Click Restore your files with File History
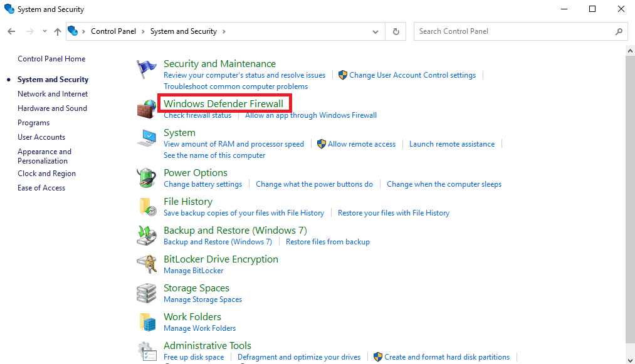This screenshot has height=364, width=635. click(394, 212)
